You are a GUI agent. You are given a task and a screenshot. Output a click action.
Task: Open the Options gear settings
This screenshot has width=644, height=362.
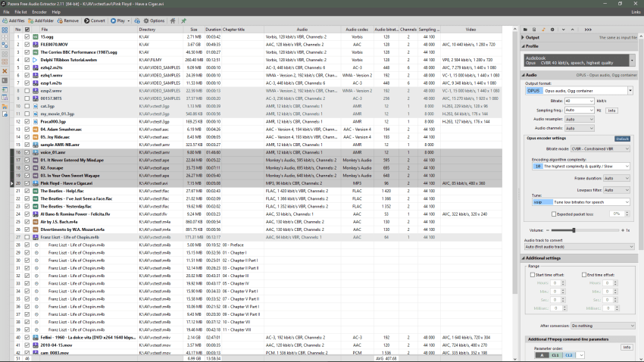point(152,20)
